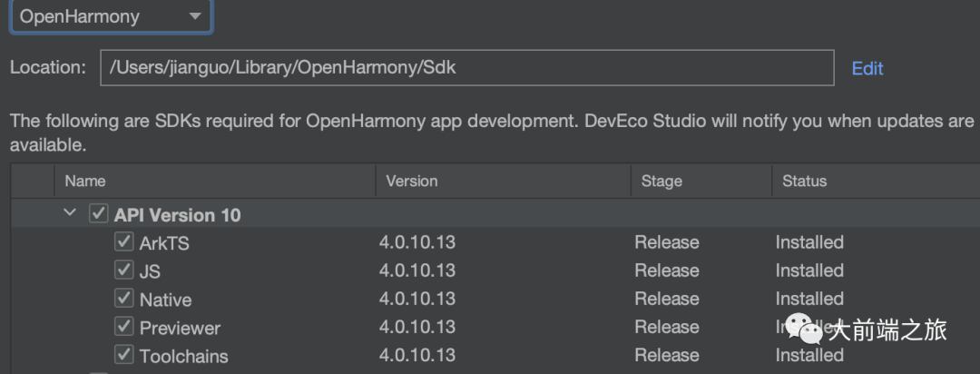Select the ArkTS row label
The width and height of the screenshot is (980, 374).
[164, 243]
